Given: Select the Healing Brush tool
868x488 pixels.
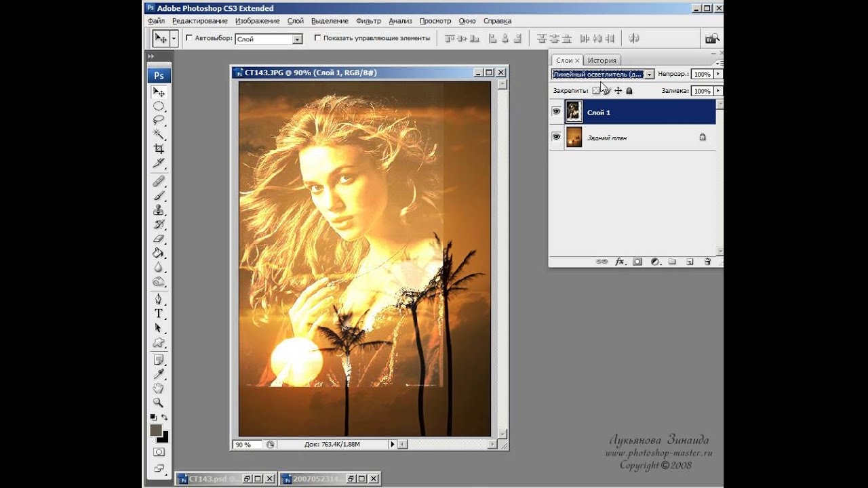Looking at the screenshot, I should point(159,181).
